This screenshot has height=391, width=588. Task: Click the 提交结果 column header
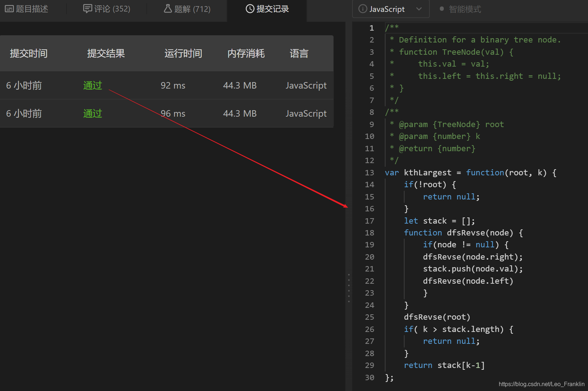[106, 53]
